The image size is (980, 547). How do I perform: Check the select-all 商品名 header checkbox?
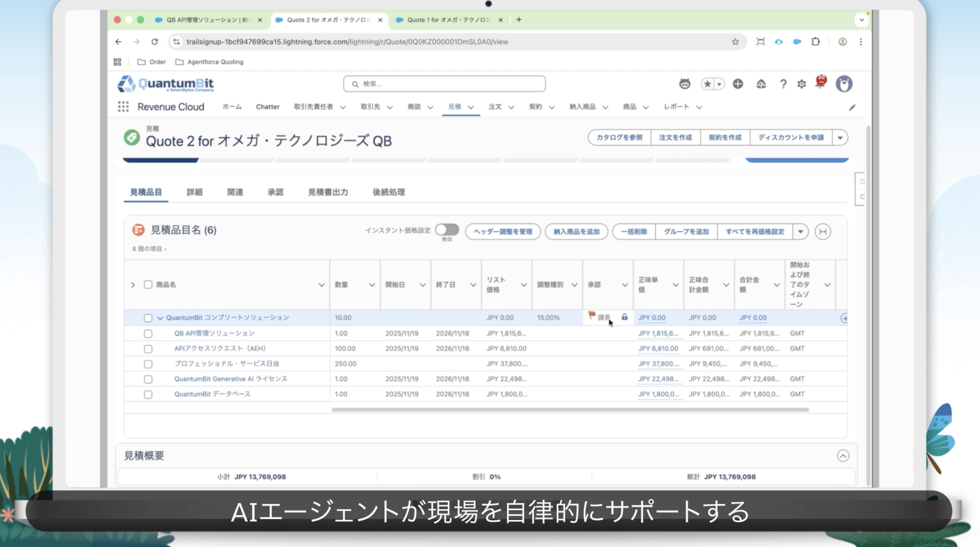[148, 285]
